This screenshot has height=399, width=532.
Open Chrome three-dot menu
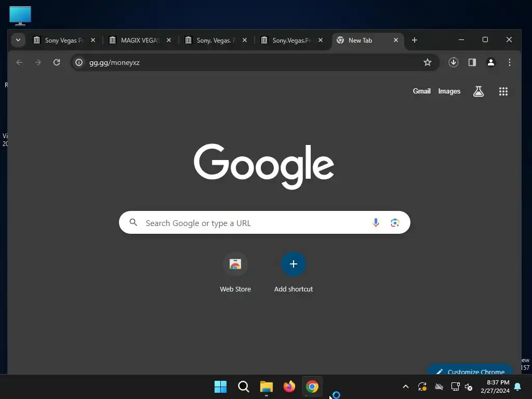[509, 62]
